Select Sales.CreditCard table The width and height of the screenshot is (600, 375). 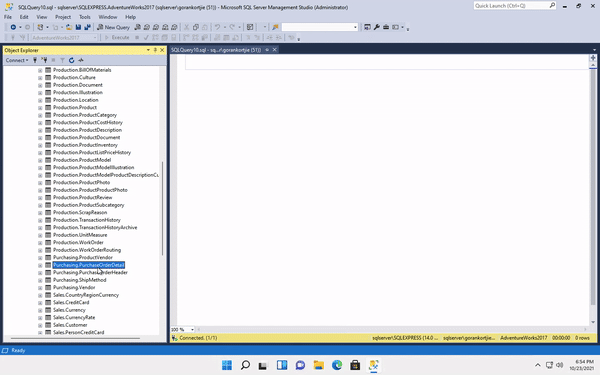71,302
